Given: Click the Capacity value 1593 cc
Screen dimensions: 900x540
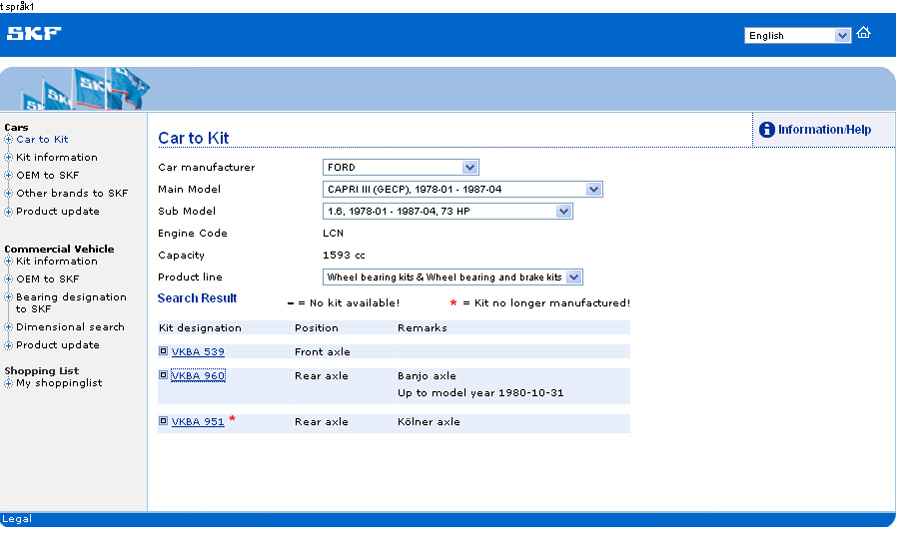Looking at the screenshot, I should pos(344,255).
